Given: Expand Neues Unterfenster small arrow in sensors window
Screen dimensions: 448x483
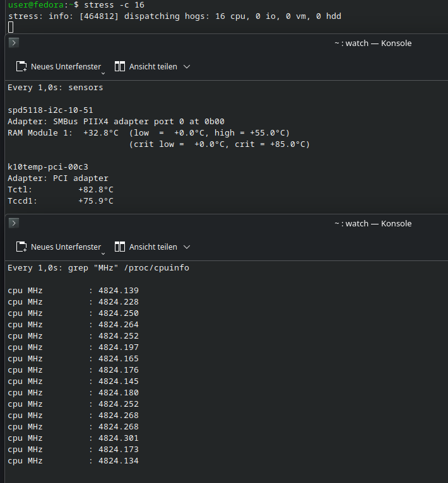Looking at the screenshot, I should (x=103, y=73).
